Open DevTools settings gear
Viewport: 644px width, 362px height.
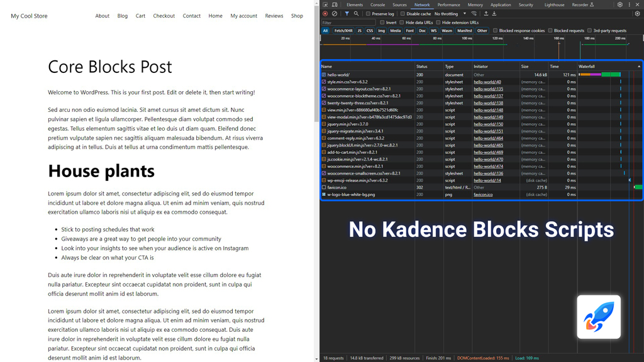(619, 4)
